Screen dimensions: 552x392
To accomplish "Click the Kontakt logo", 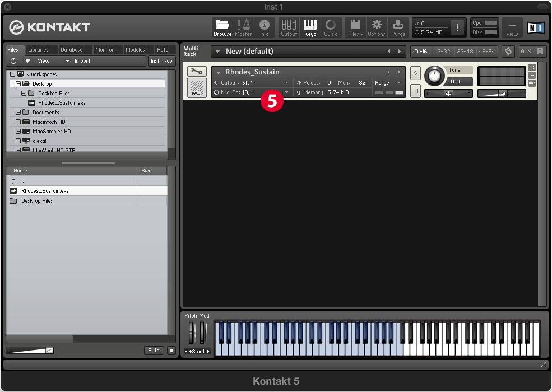I will (50, 27).
